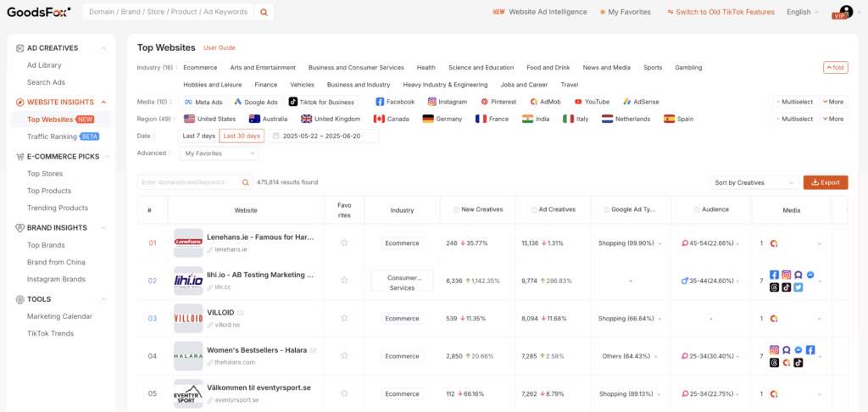
Task: Select Facebook media filter
Action: pyautogui.click(x=395, y=102)
